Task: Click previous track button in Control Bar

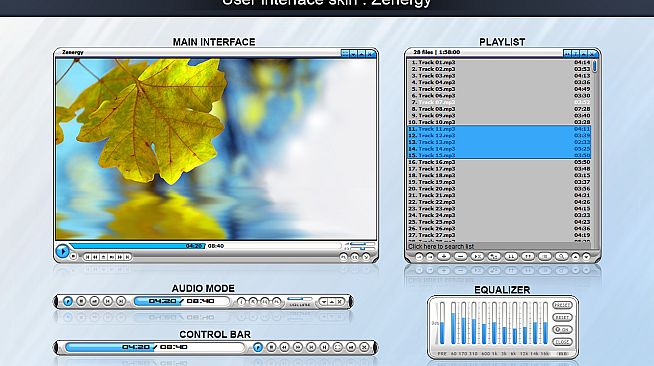Action: (x=311, y=347)
